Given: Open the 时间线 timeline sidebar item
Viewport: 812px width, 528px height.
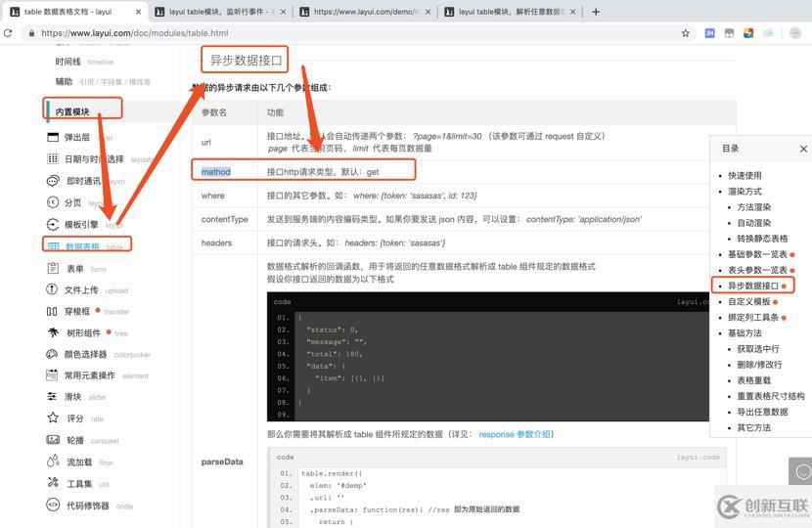Looking at the screenshot, I should click(x=84, y=62).
